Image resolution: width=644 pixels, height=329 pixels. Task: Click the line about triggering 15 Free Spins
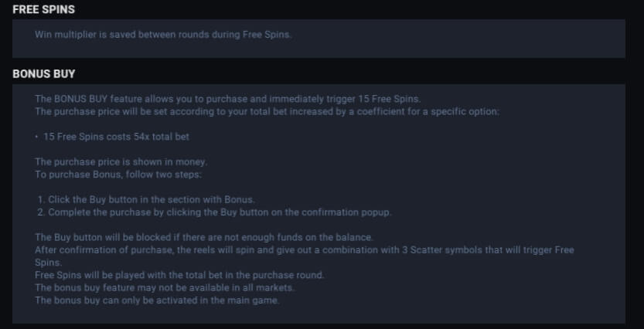coord(227,99)
